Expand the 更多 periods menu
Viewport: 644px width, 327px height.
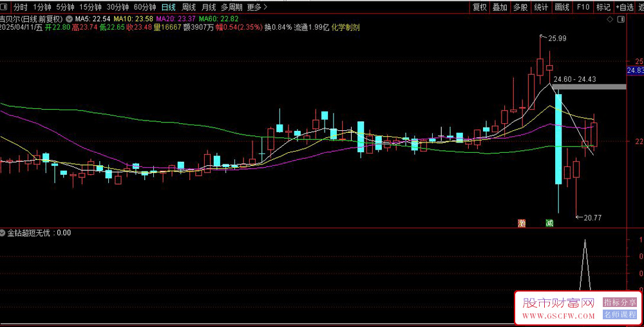click(x=257, y=7)
